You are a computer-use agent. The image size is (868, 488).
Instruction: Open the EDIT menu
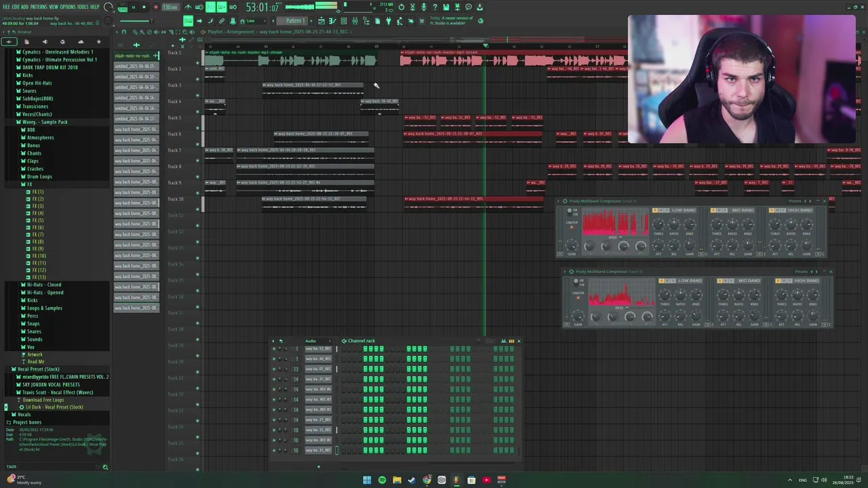[x=16, y=7]
